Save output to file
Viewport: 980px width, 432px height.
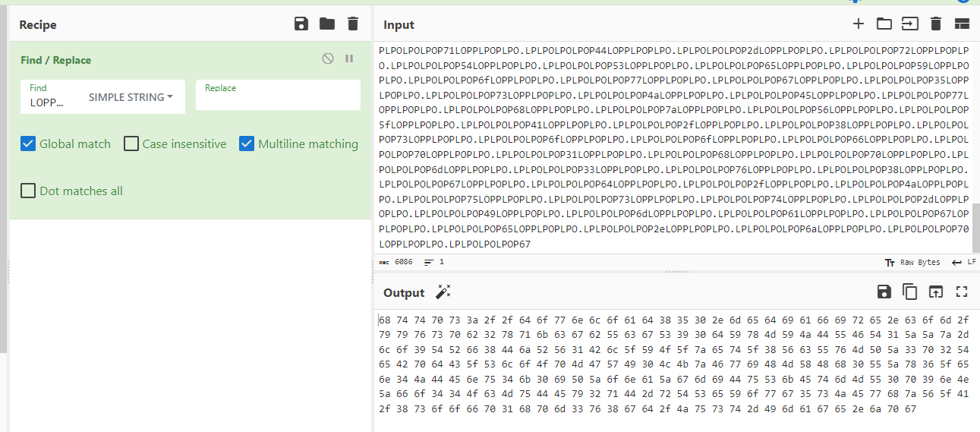[x=884, y=292]
